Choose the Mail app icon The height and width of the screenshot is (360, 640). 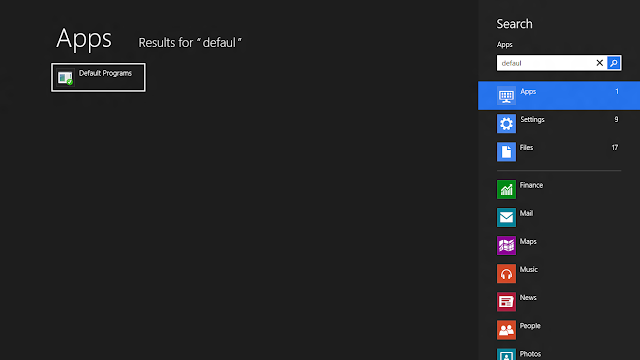pyautogui.click(x=506, y=218)
